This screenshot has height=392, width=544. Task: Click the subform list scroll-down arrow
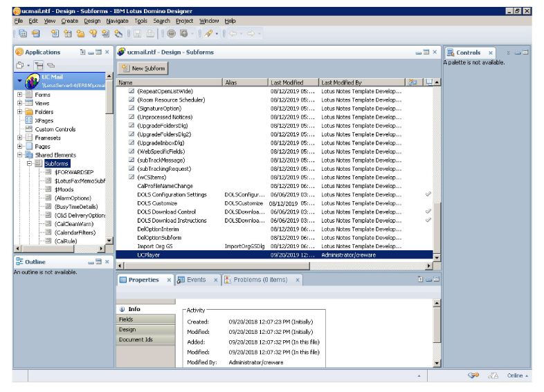tap(437, 257)
